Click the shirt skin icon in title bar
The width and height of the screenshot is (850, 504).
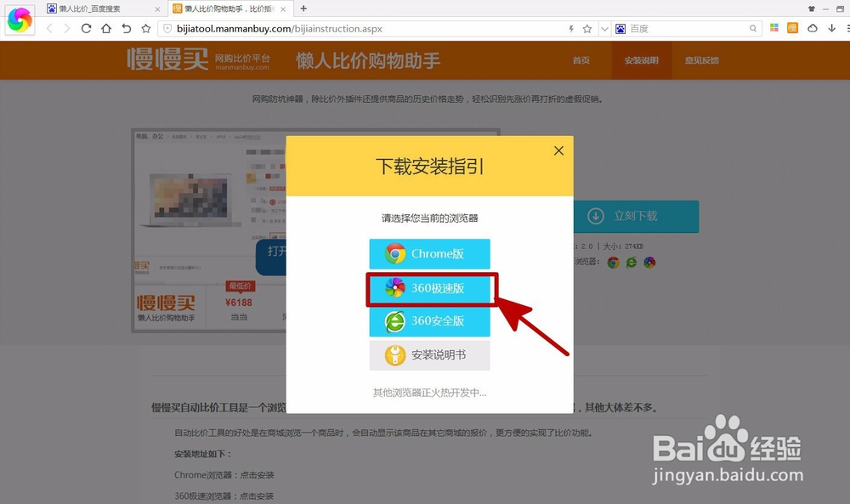point(812,8)
